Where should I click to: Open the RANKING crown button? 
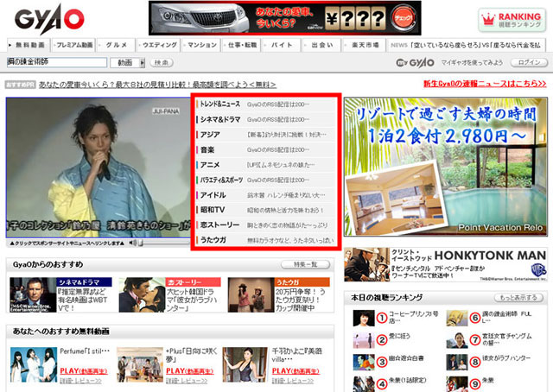[x=512, y=20]
